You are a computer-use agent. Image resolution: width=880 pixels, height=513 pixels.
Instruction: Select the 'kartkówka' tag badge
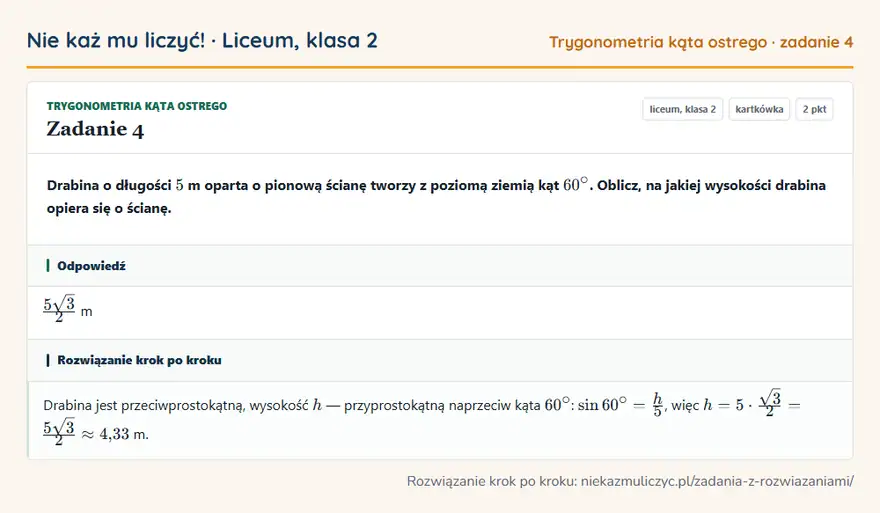click(759, 109)
